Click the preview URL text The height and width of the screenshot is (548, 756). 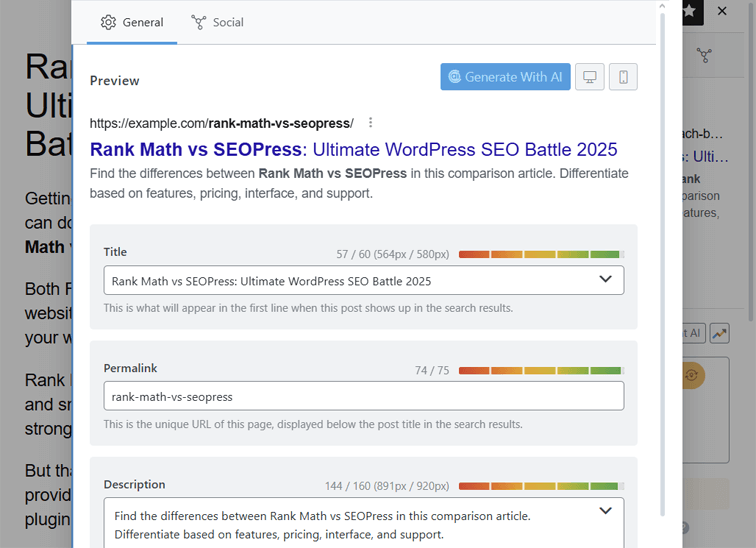click(221, 123)
